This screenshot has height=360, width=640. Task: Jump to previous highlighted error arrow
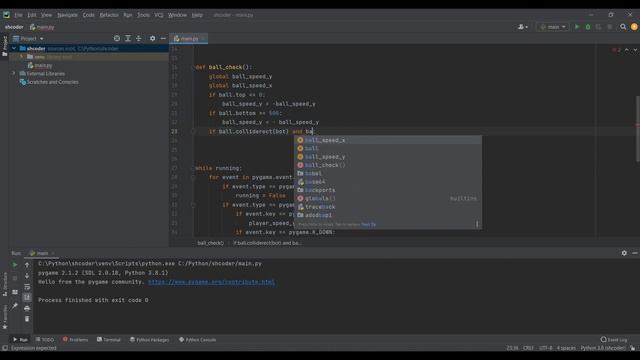(627, 50)
